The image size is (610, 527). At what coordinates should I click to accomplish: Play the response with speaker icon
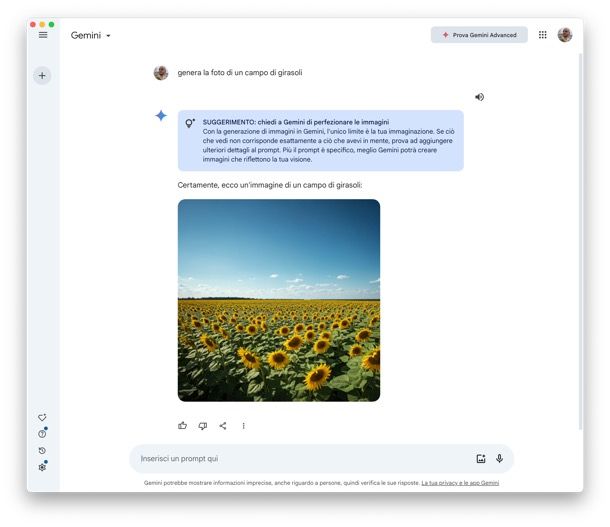click(479, 97)
